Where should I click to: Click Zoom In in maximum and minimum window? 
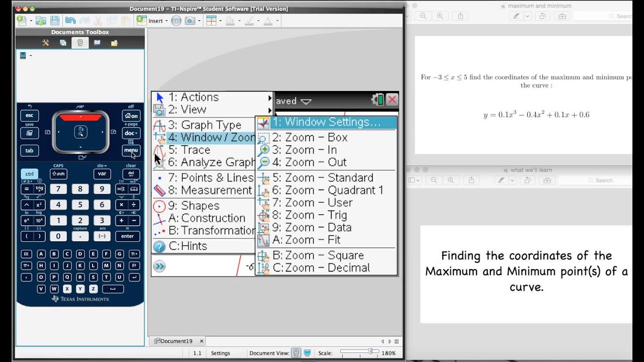click(440, 16)
